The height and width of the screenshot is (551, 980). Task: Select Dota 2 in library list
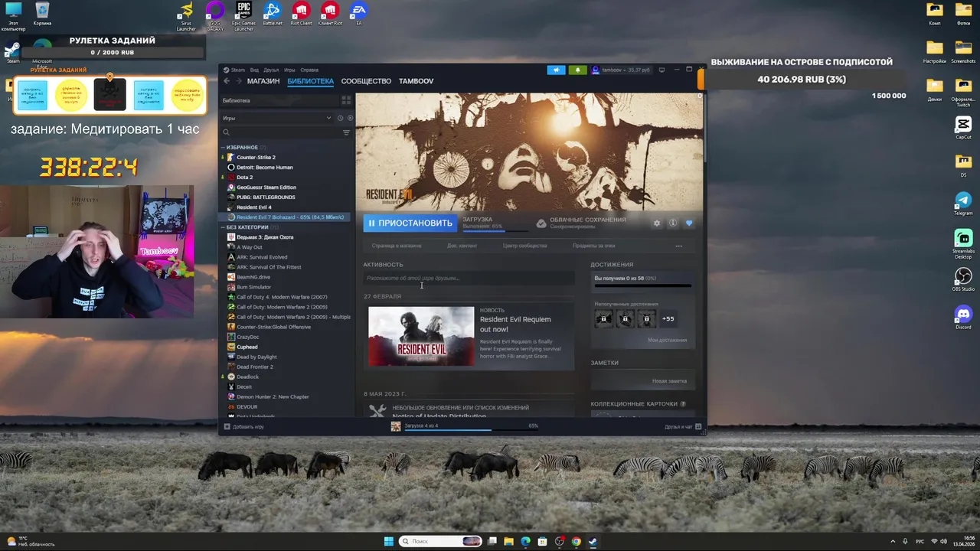point(244,178)
